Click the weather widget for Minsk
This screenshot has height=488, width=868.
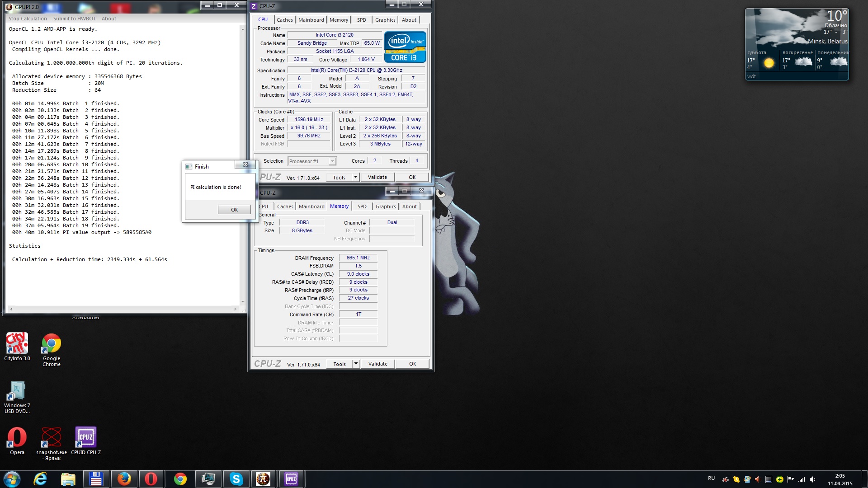[x=797, y=44]
